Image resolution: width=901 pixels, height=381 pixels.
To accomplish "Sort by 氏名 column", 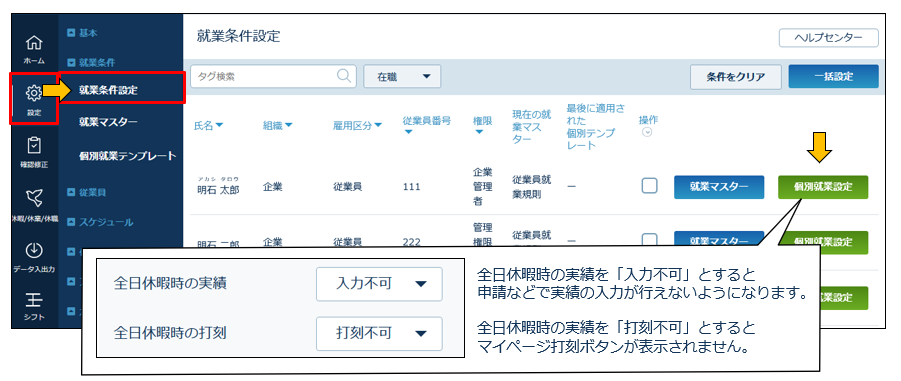I will (x=209, y=125).
